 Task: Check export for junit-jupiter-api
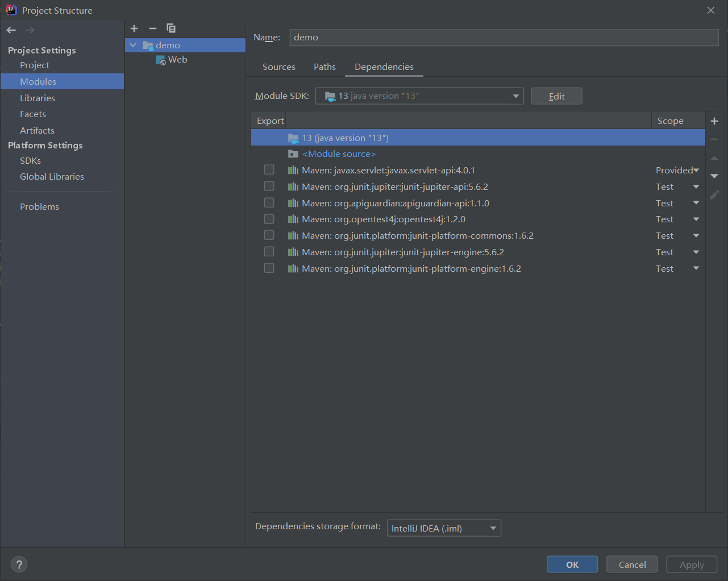269,186
